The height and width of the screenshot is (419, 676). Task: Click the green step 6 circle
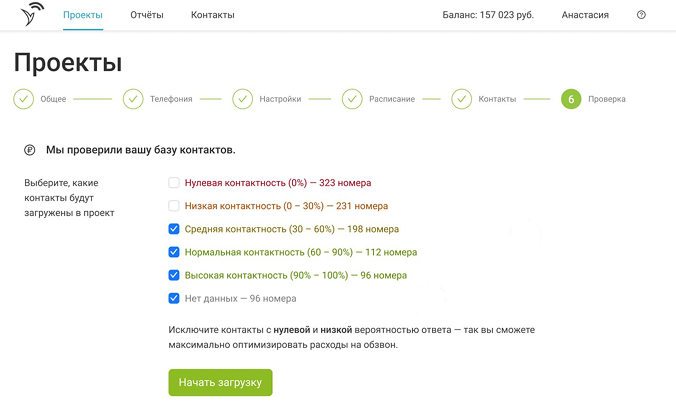coord(570,99)
